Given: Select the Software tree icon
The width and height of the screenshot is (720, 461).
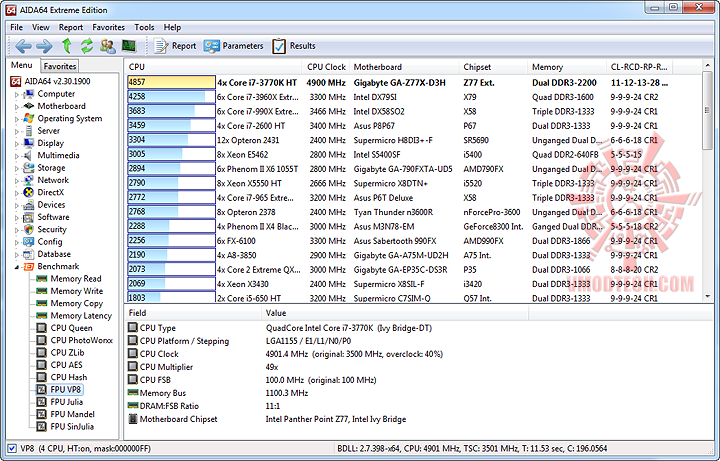Looking at the screenshot, I should 29,217.
